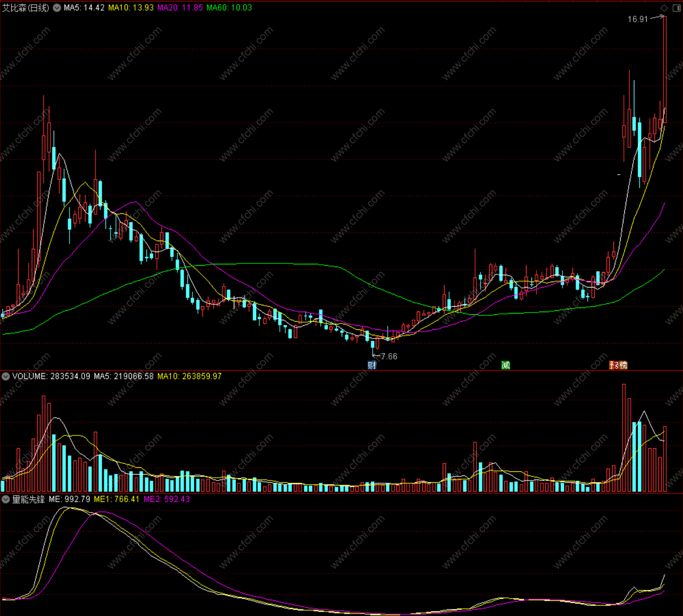
Task: Select the 艾比森(日线) stock title
Action: tap(26, 8)
